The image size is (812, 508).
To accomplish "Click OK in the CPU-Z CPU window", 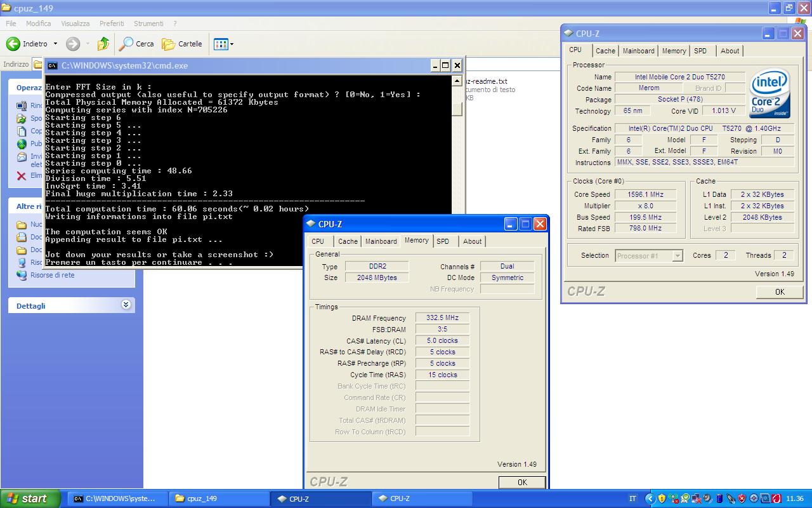I will click(780, 291).
